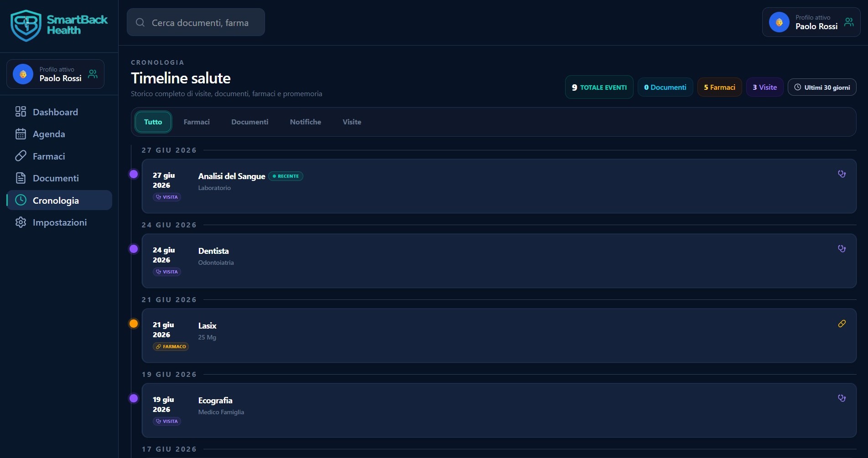Click the 9 Totale Eventi badge

coord(599,87)
